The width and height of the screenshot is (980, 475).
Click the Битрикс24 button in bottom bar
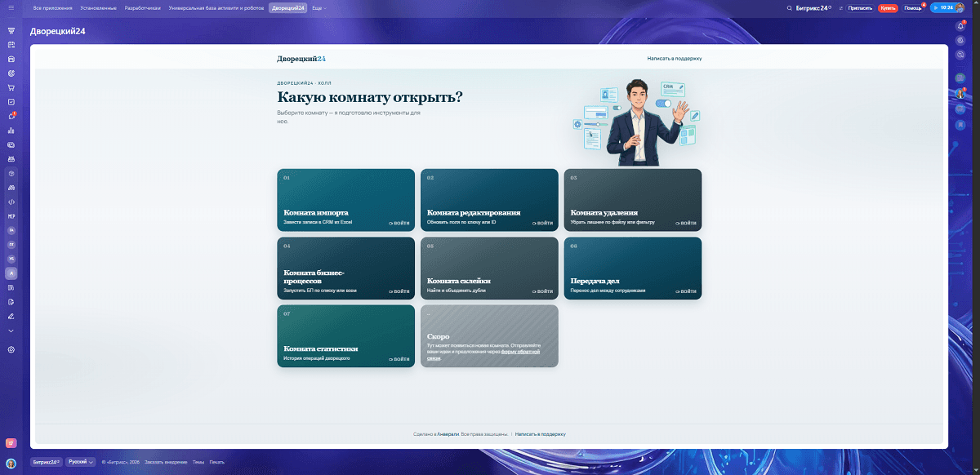pos(47,462)
